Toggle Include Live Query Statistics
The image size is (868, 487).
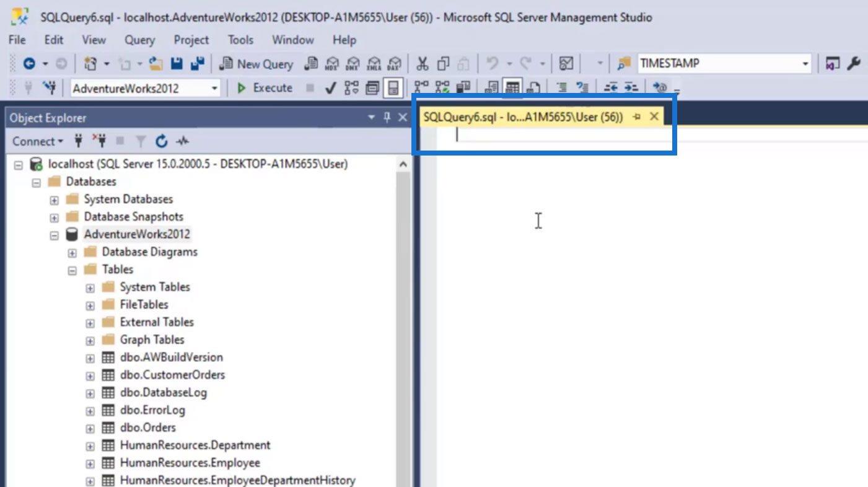pos(441,87)
